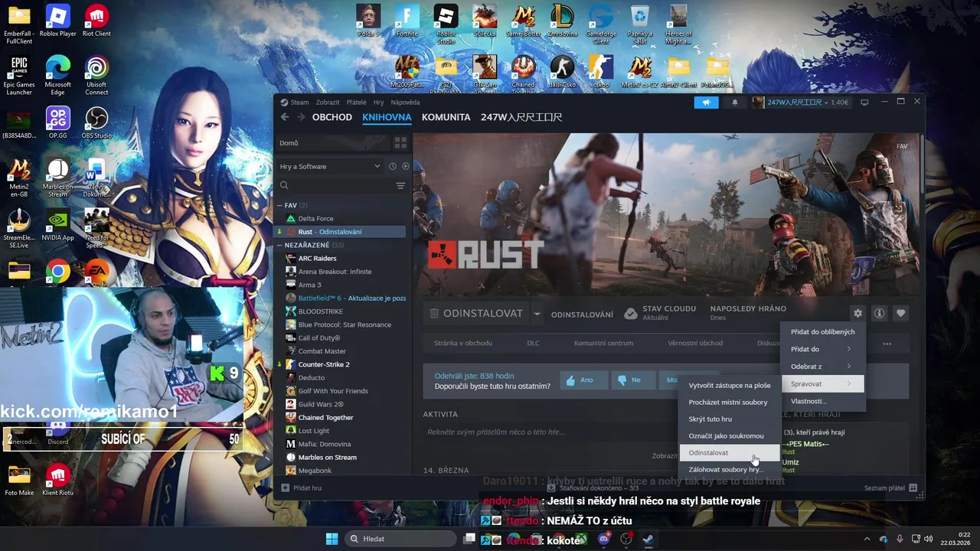Select Spravovat in context menu
The height and width of the screenshot is (551, 980).
(x=822, y=384)
